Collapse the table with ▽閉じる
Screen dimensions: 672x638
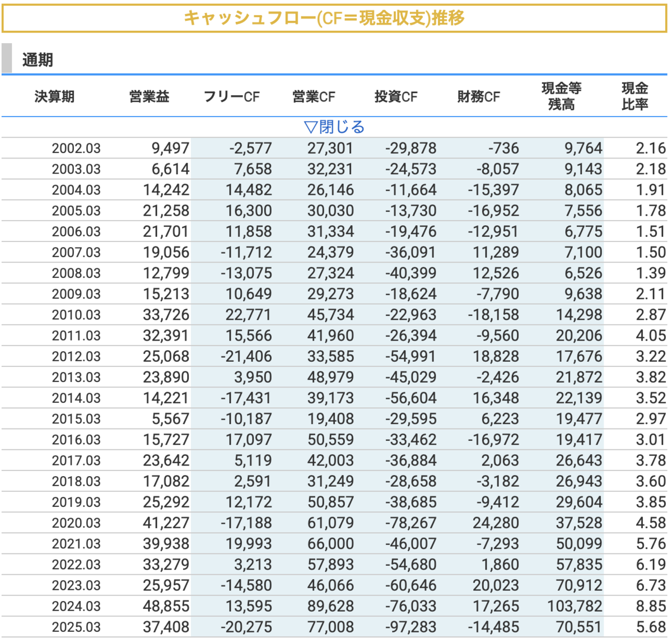[x=334, y=127]
